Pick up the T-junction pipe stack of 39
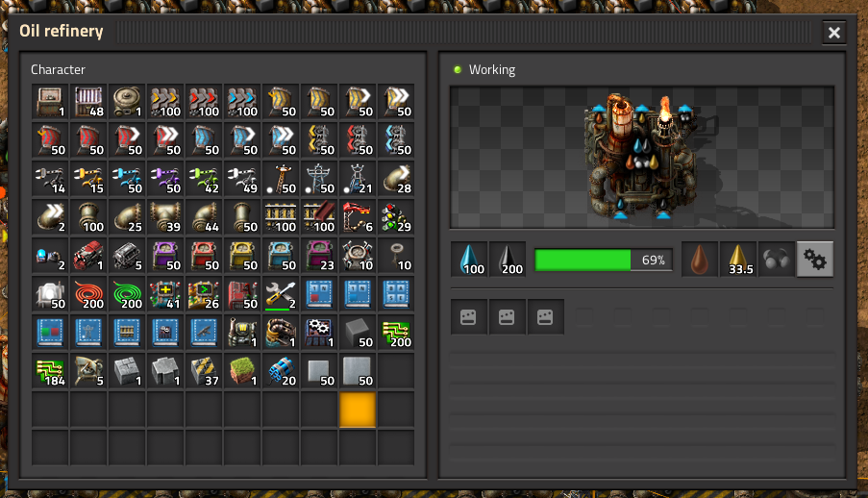The image size is (868, 498). tap(165, 217)
